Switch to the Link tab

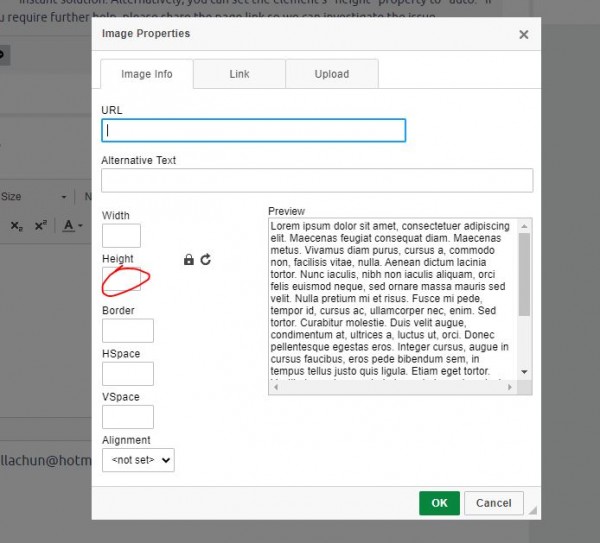[239, 74]
